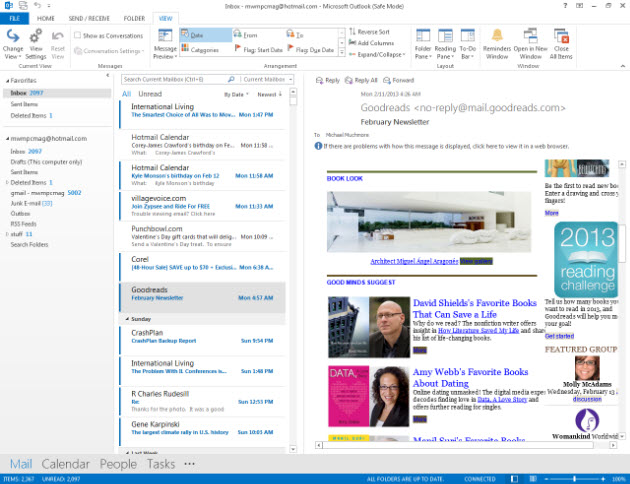Arrange by Flag: Start Date

click(x=258, y=49)
